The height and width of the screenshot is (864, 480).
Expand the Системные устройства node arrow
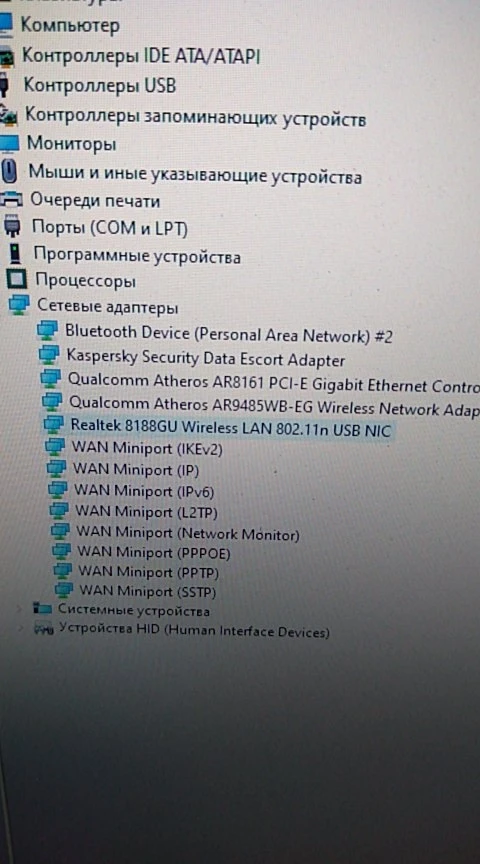(20, 609)
